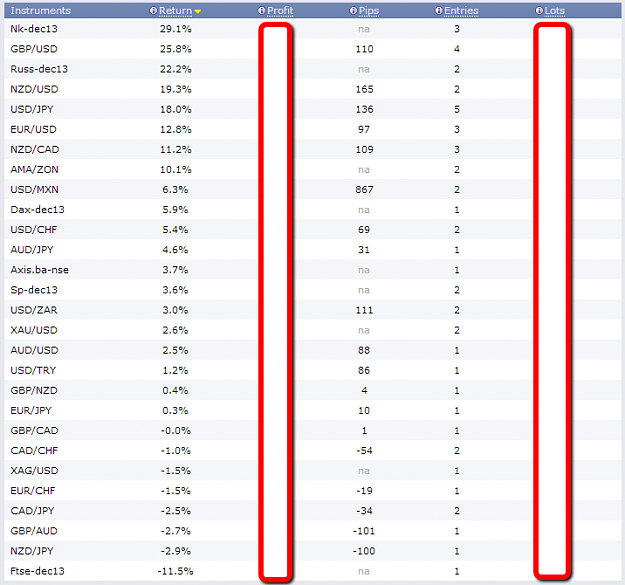Click the 29.1% return value
The image size is (625, 585).
pos(176,29)
